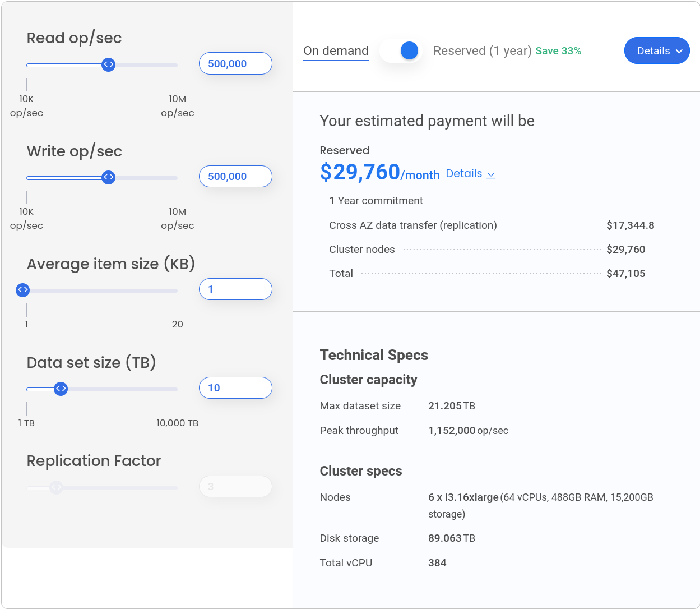Viewport: 700px width, 609px height.
Task: Click the Cluster specs heading
Action: point(361,471)
